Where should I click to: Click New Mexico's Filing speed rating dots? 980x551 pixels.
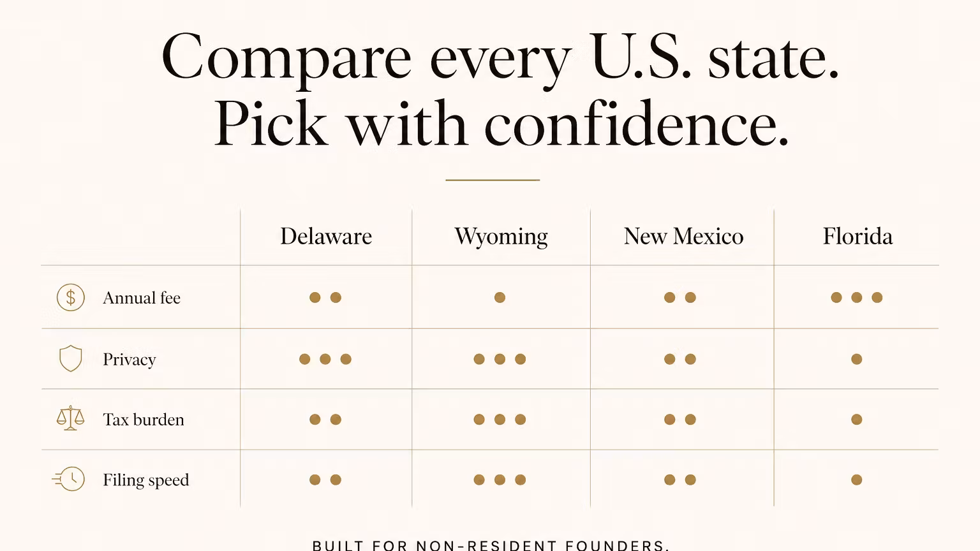pyautogui.click(x=680, y=480)
